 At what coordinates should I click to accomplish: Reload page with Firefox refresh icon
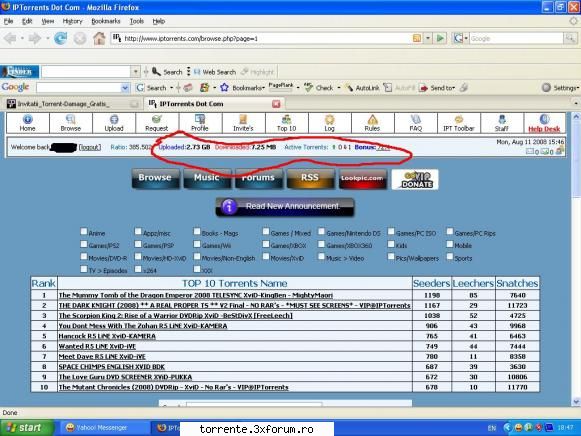pyautogui.click(x=60, y=38)
